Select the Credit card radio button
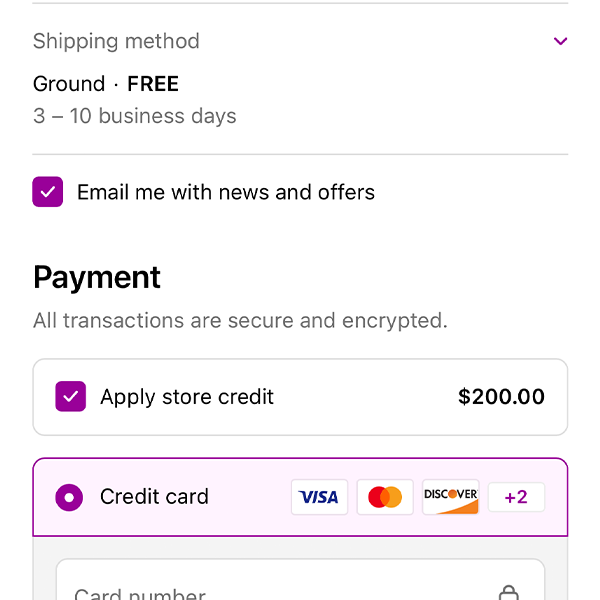 [69, 497]
